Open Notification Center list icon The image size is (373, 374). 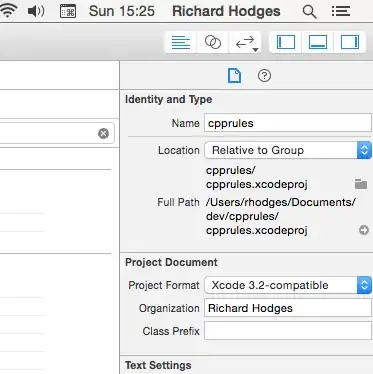pyautogui.click(x=341, y=11)
